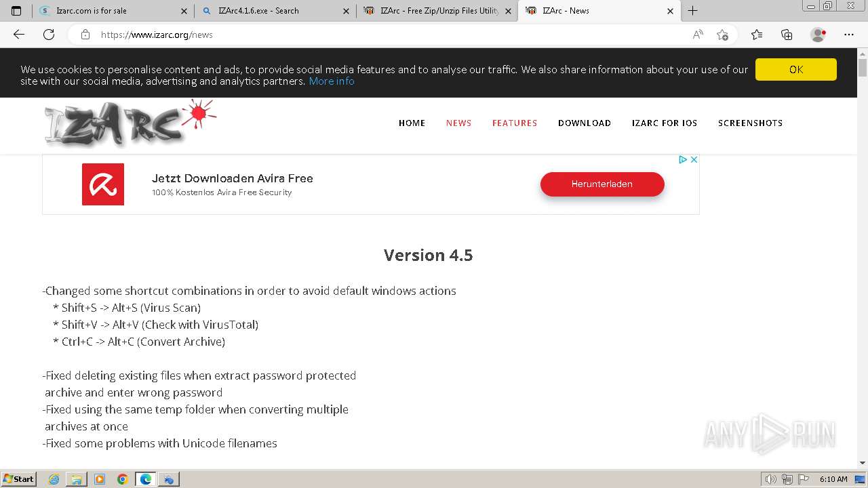This screenshot has width=868, height=488.
Task: Open network icon in system tray
Action: (x=787, y=479)
